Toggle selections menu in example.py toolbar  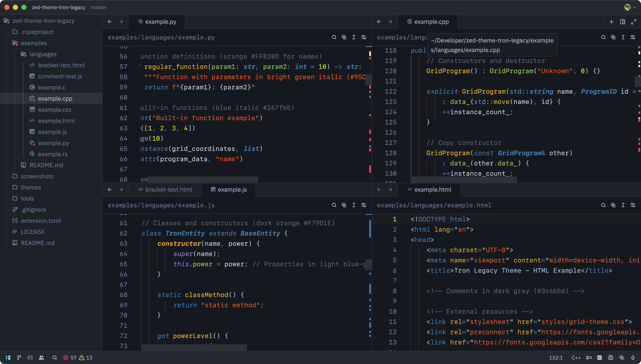(354, 37)
